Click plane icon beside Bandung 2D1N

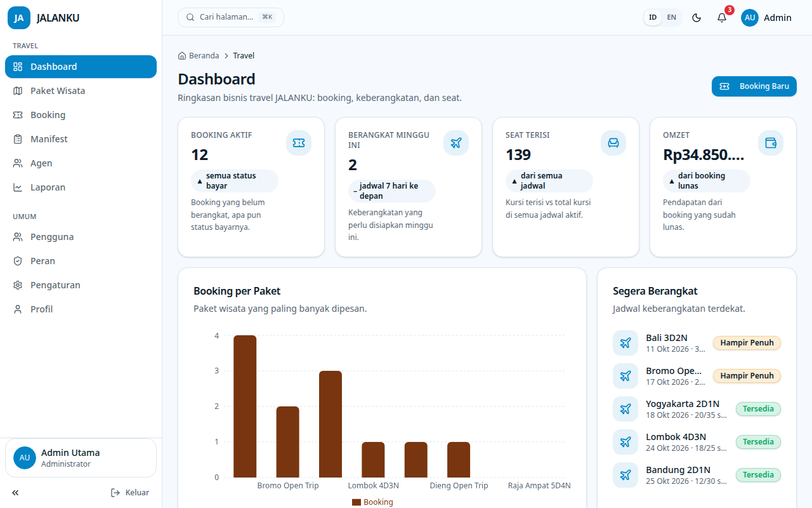click(625, 475)
